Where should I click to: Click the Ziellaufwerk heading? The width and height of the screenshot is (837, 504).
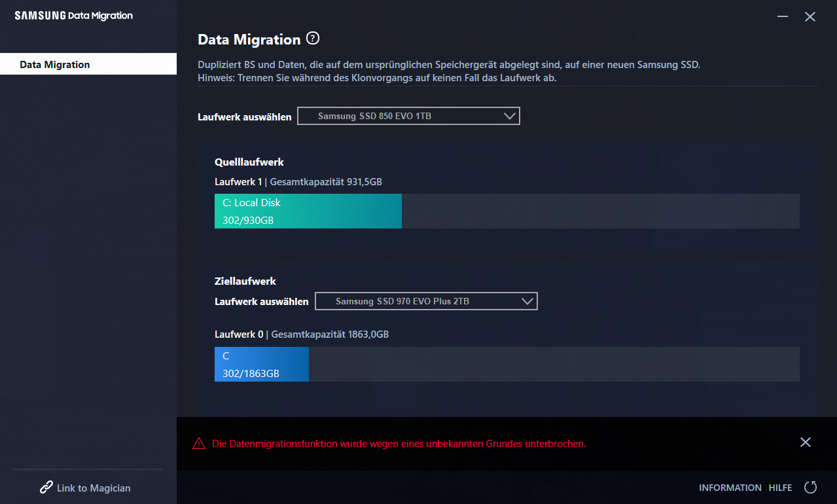click(x=245, y=281)
